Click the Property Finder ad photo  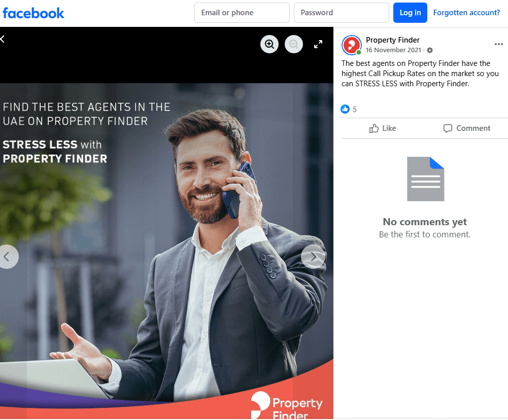(x=166, y=251)
